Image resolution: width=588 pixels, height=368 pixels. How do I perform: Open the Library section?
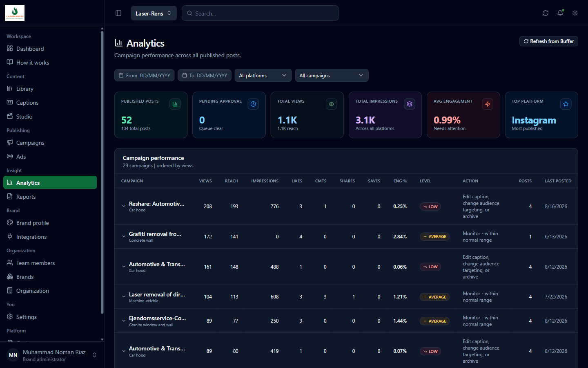(x=50, y=89)
